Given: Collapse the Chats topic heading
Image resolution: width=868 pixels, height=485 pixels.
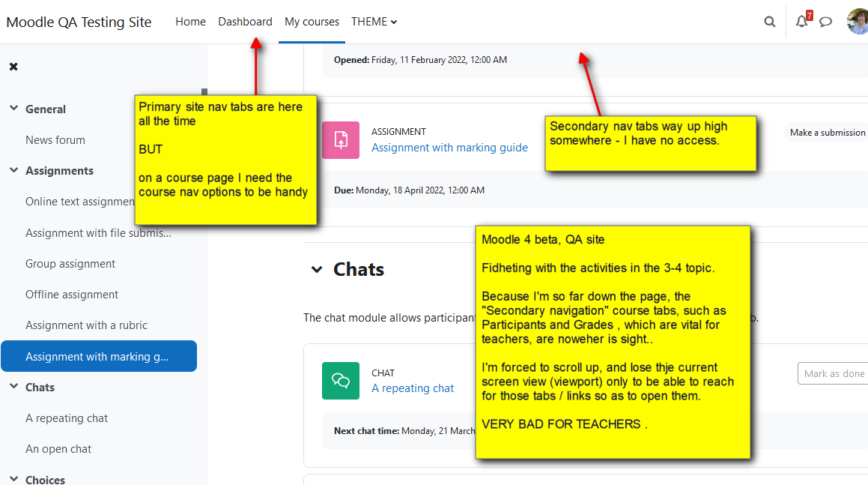Looking at the screenshot, I should 317,270.
